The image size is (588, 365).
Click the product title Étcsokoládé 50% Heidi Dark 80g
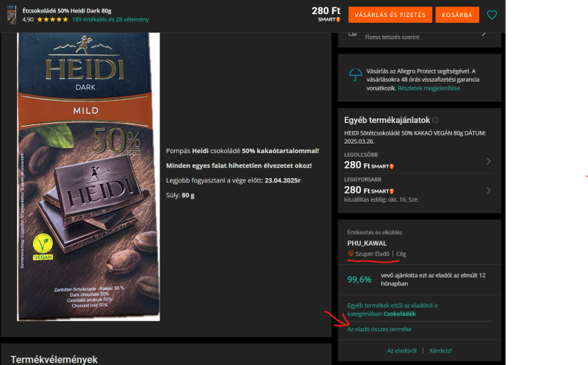coord(67,10)
